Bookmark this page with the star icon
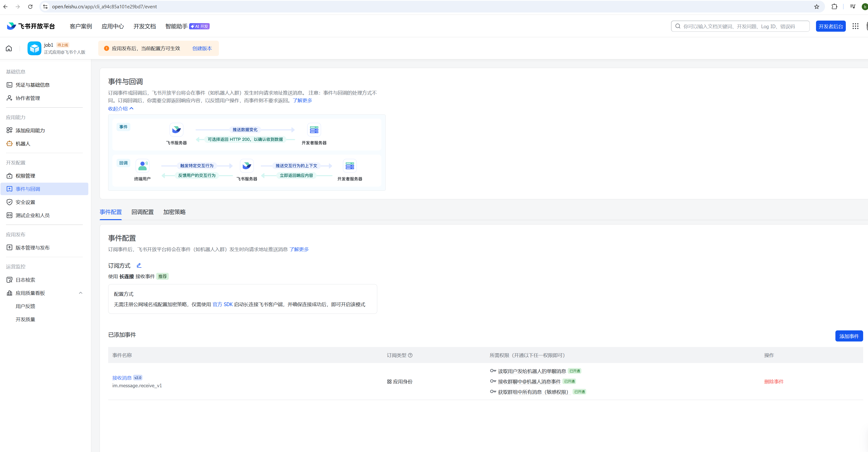This screenshot has width=868, height=452. [x=816, y=6]
